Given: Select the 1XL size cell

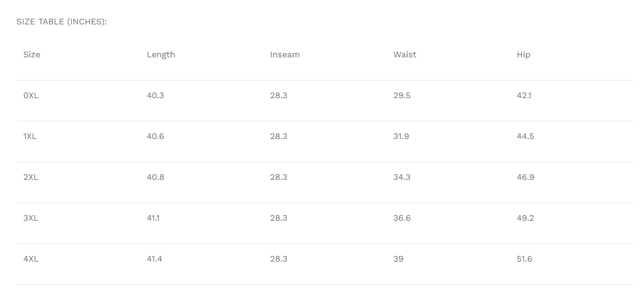Looking at the screenshot, I should tap(30, 136).
